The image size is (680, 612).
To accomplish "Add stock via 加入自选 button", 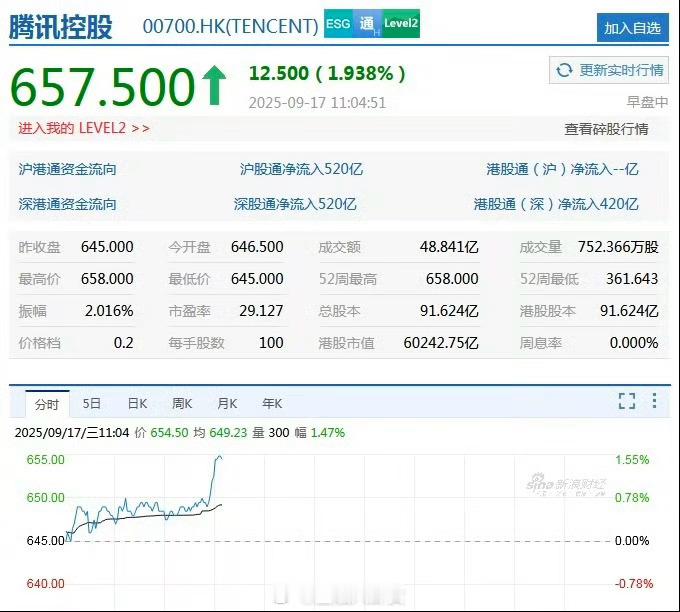I will pos(632,28).
